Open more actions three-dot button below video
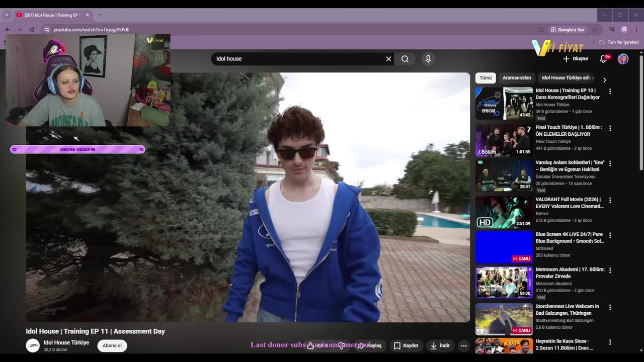Screen dimensions: 644x362 pyautogui.click(x=464, y=345)
